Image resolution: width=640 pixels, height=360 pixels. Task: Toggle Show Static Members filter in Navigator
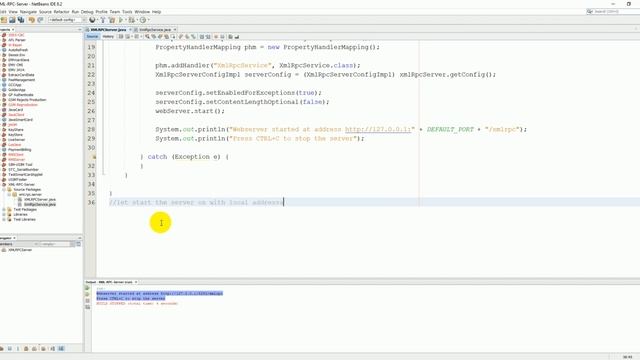click(18, 349)
